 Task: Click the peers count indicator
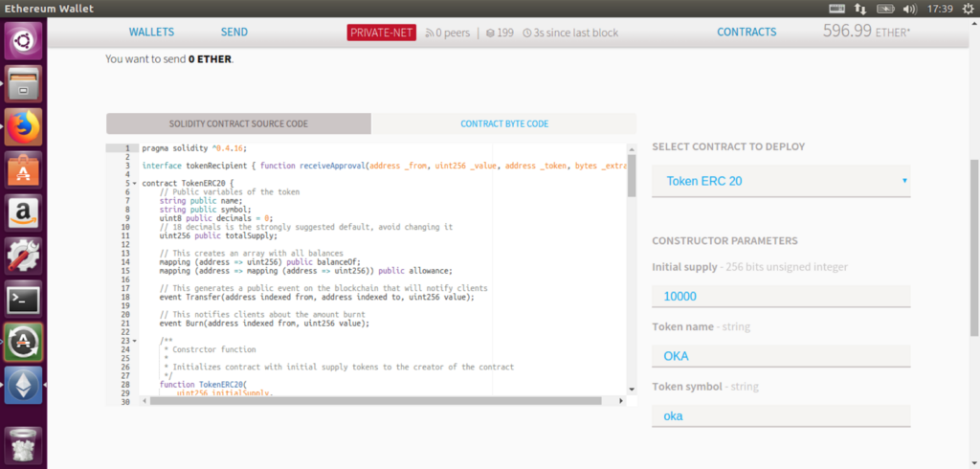tap(448, 33)
